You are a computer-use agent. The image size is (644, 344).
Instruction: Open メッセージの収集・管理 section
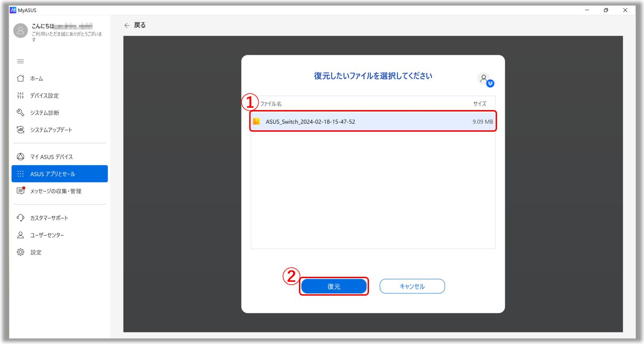tap(59, 191)
